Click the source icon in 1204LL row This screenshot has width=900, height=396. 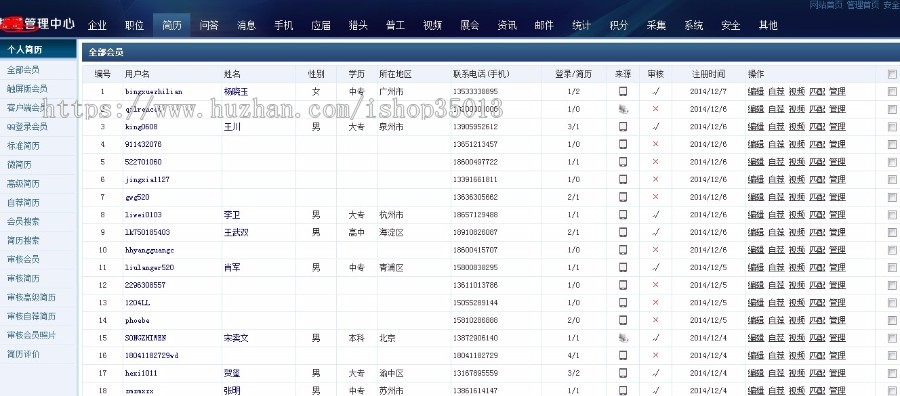click(x=623, y=302)
